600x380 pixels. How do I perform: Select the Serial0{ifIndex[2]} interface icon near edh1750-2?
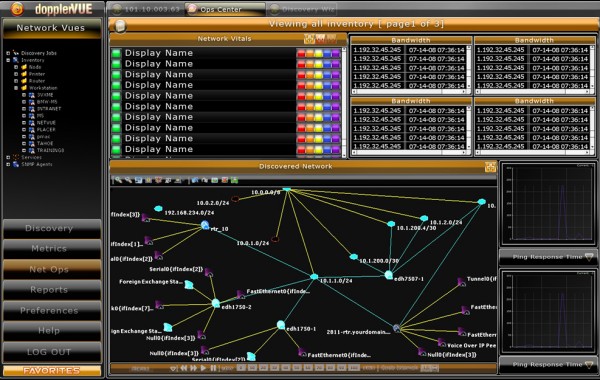[209, 272]
